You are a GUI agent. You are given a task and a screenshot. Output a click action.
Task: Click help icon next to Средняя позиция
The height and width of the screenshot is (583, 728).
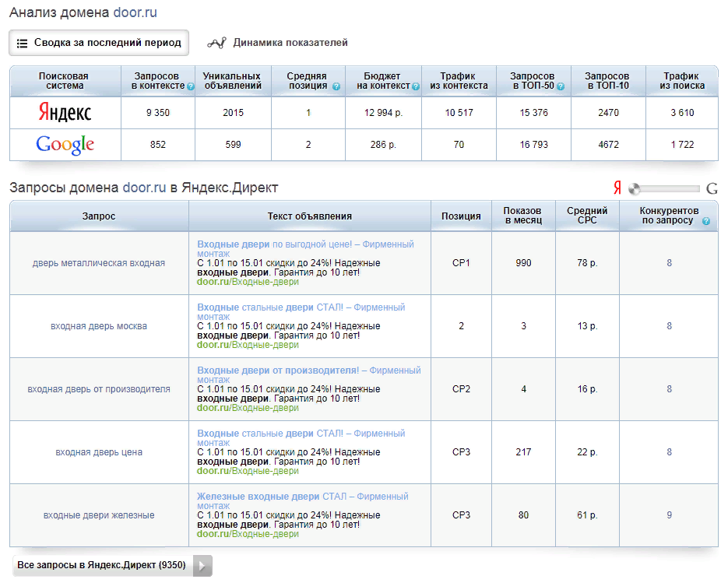click(336, 86)
